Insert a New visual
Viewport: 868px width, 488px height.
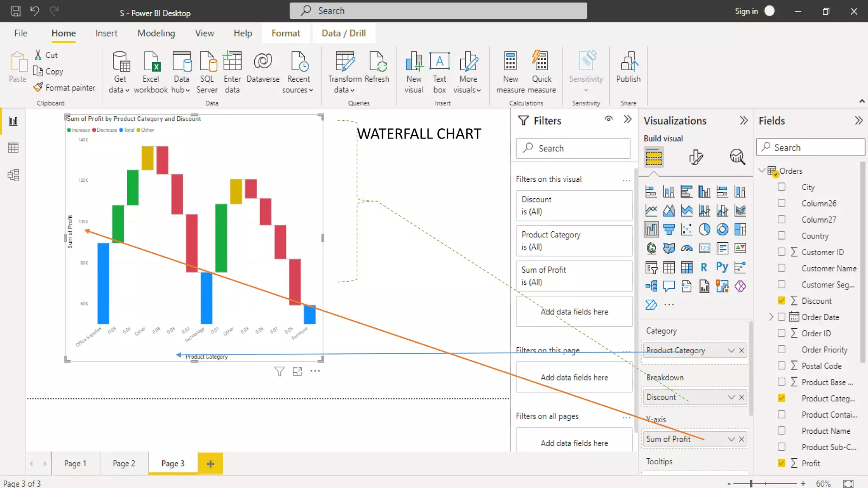pyautogui.click(x=414, y=72)
